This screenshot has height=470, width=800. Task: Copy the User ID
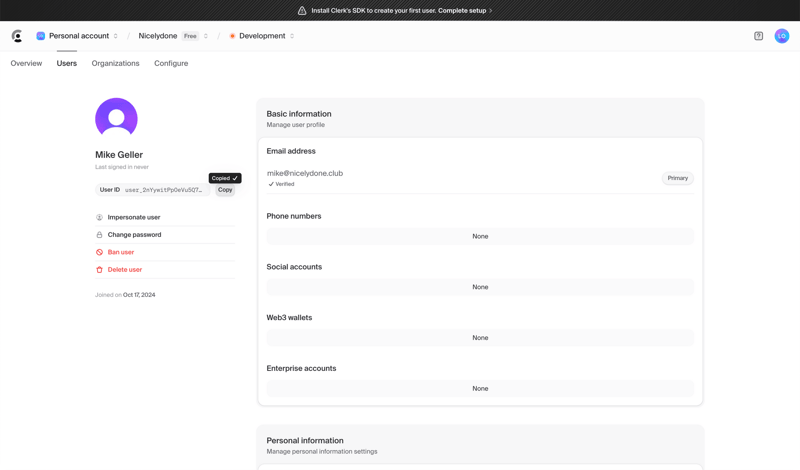pyautogui.click(x=225, y=190)
